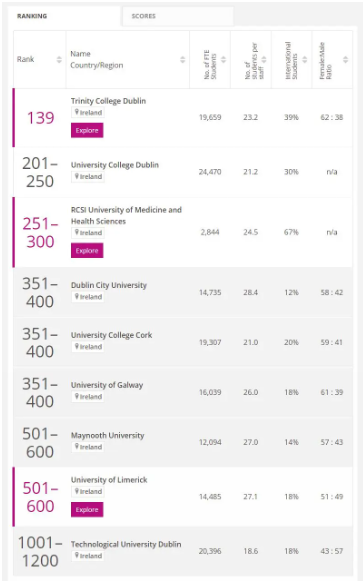363x583 pixels.
Task: Sort by No. of FTE Students arrows
Action: 224,59
